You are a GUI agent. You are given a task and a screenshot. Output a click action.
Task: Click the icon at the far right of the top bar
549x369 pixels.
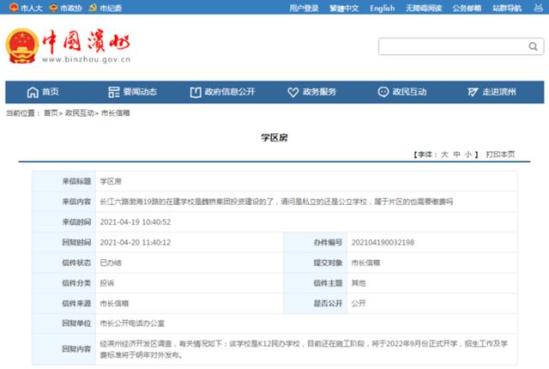538,7
